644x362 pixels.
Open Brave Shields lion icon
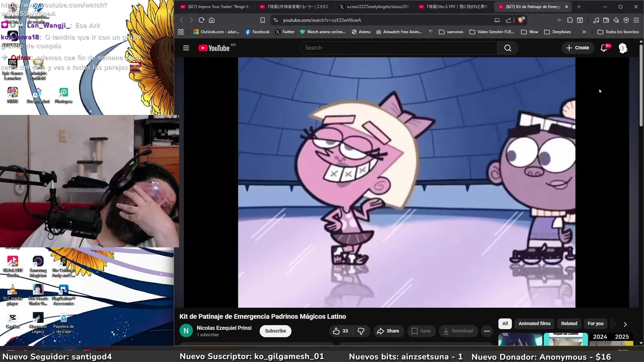(521, 20)
